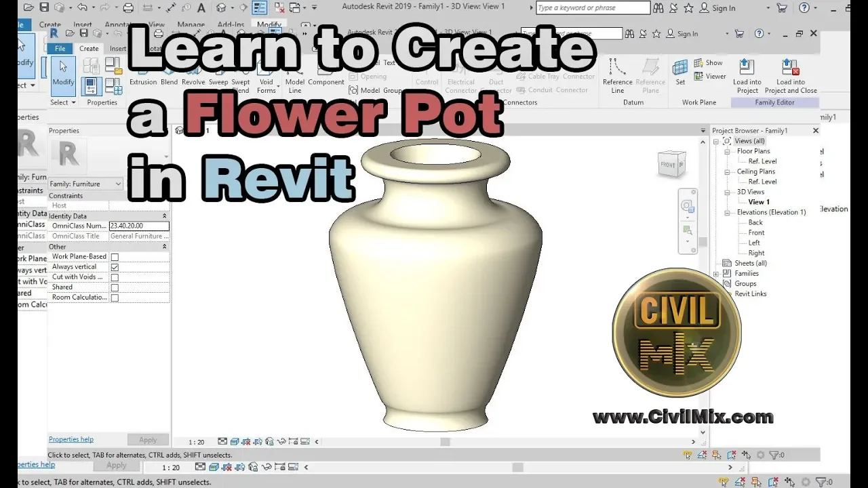The image size is (868, 488).
Task: Collapse the Elevations (Elevation 1) node
Action: [x=726, y=212]
